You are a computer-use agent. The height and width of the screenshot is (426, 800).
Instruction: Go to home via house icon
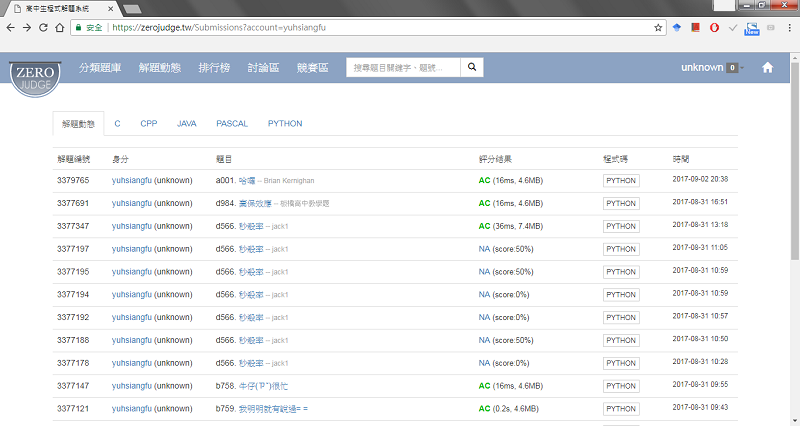click(768, 68)
